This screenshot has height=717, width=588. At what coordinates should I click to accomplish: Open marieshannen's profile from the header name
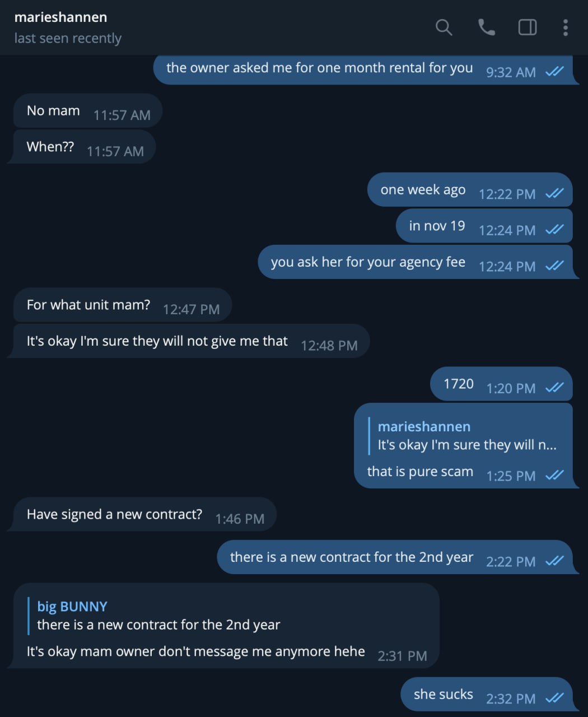60,17
